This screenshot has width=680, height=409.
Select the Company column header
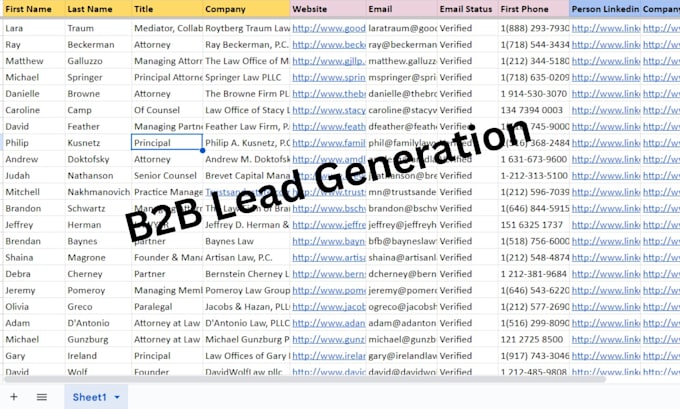[x=246, y=9]
